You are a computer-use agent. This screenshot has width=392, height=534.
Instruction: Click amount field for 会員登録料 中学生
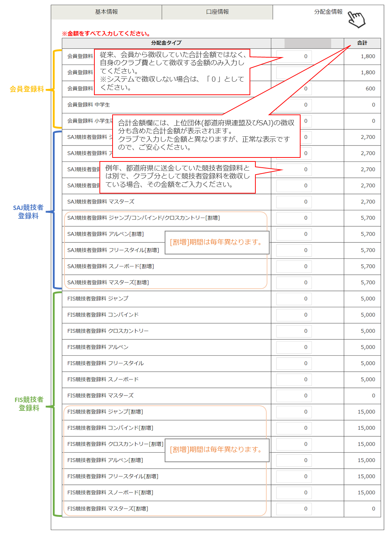294,105
